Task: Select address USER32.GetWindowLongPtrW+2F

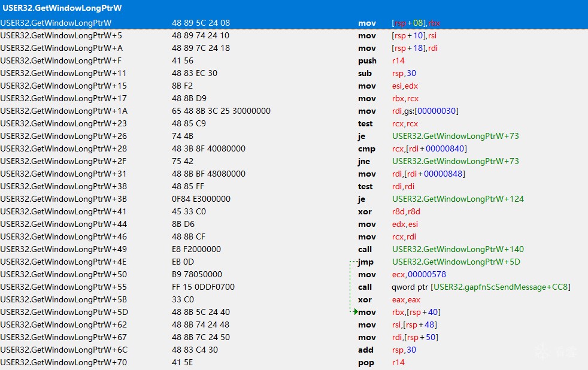Action: tap(63, 161)
